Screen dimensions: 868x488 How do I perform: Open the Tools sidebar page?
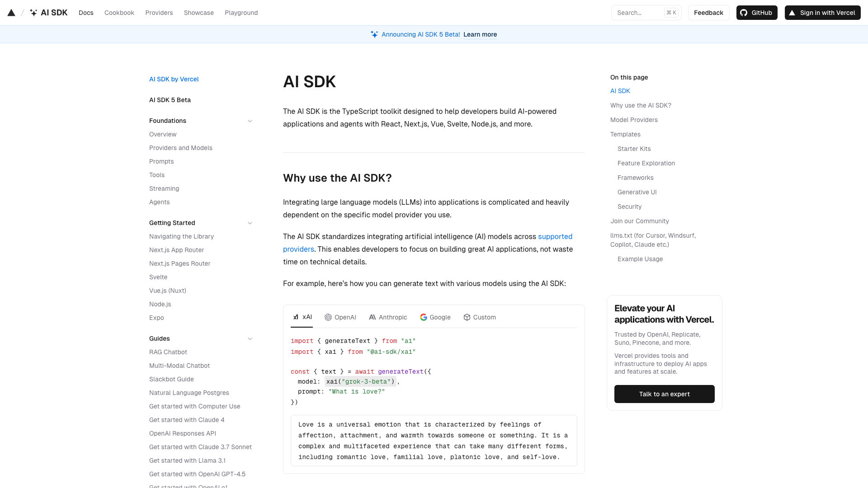click(157, 175)
